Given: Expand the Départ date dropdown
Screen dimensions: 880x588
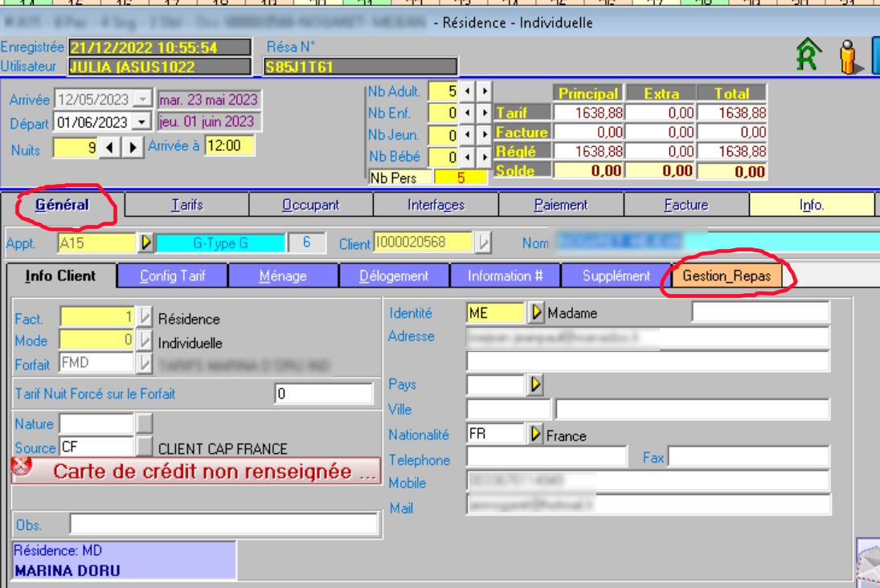Looking at the screenshot, I should pos(142,122).
